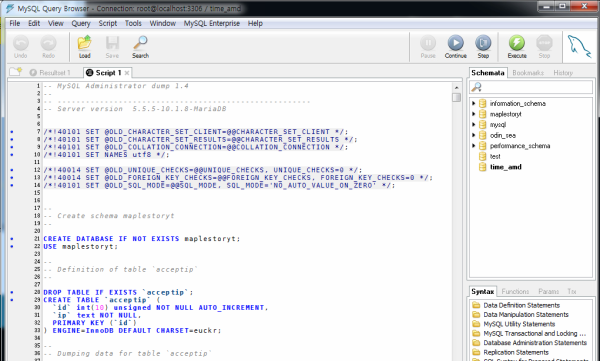The image size is (600, 361).
Task: Click the performance_schema database icon
Action: [x=483, y=146]
